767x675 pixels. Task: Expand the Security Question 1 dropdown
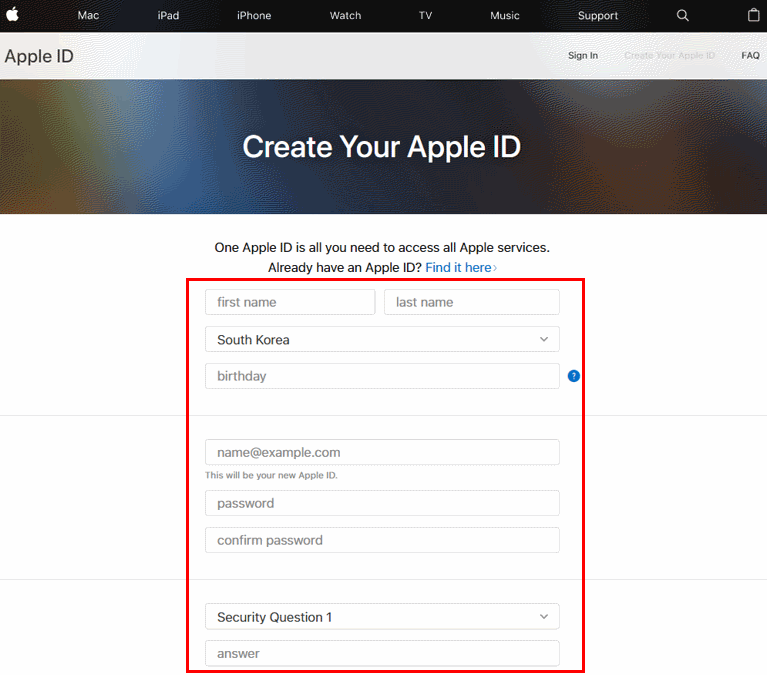pyautogui.click(x=382, y=616)
